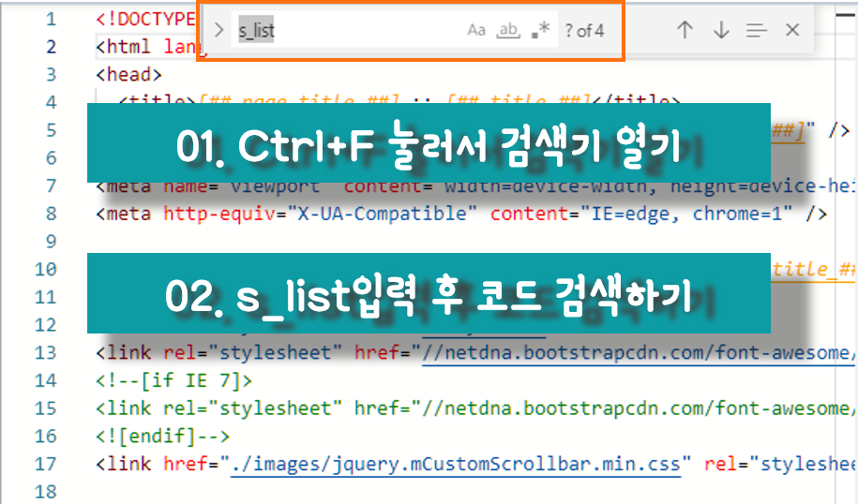The width and height of the screenshot is (858, 504).
Task: Go to next match arrow
Action: pyautogui.click(x=721, y=30)
